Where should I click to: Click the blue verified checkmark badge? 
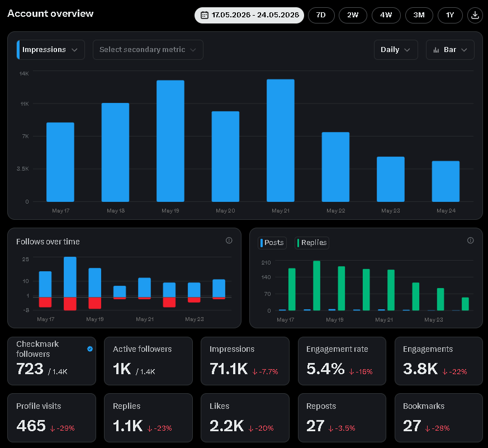[90, 349]
